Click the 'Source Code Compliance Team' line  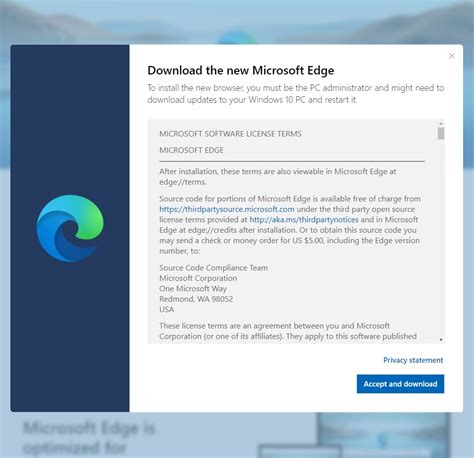coord(213,268)
